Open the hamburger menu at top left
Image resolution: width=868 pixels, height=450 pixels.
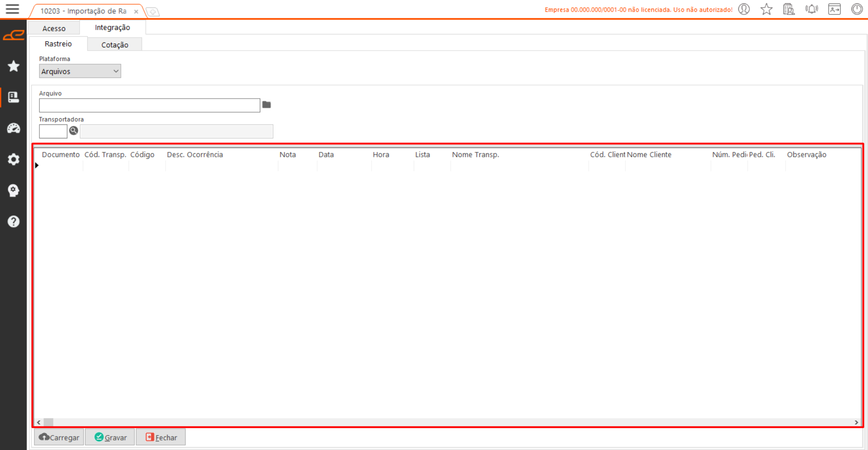12,9
